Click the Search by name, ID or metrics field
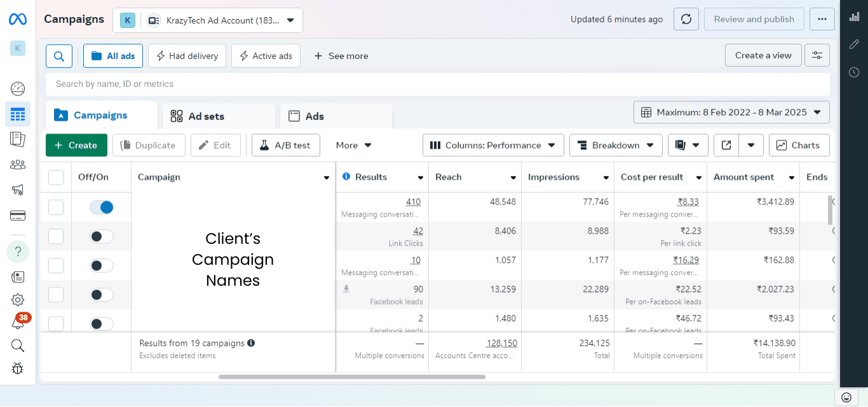The width and height of the screenshot is (868, 407). pyautogui.click(x=438, y=84)
